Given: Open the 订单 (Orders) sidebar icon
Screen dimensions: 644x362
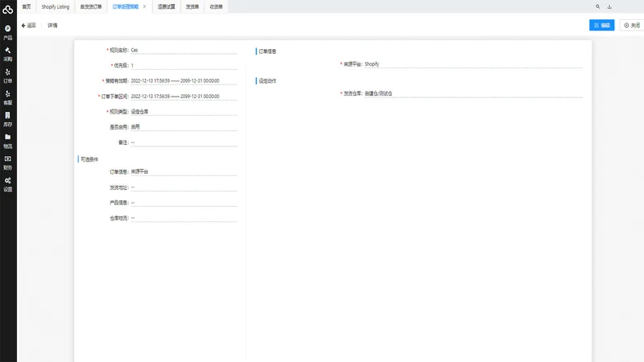Looking at the screenshot, I should pyautogui.click(x=8, y=76).
